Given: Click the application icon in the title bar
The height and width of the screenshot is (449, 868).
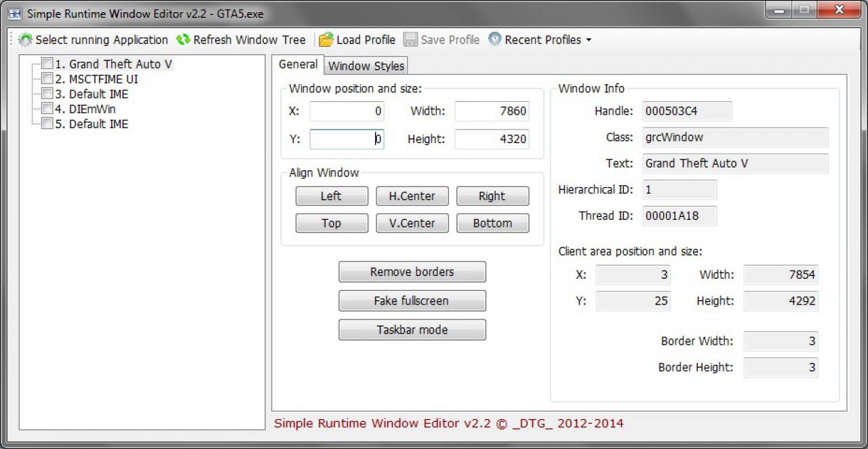Looking at the screenshot, I should point(14,13).
